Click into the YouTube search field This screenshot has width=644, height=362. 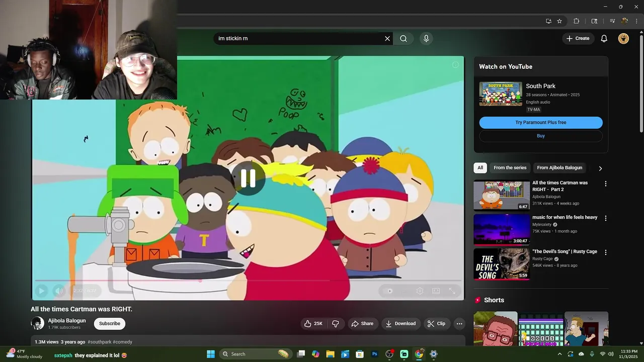(x=299, y=38)
